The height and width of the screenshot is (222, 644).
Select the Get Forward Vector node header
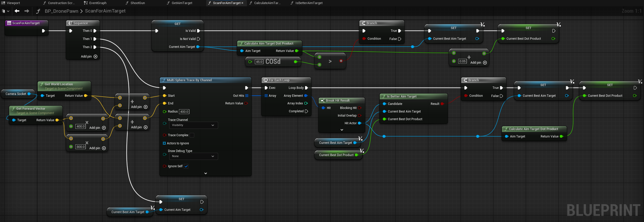[36, 111]
